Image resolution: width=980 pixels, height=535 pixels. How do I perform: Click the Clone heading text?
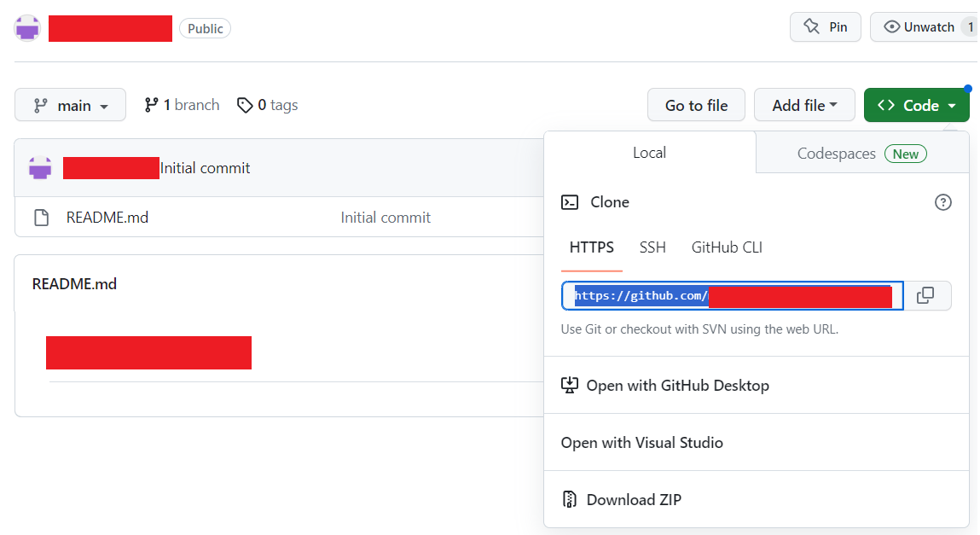pos(610,202)
